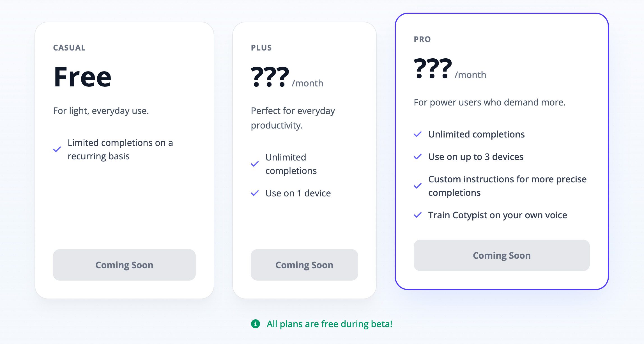644x344 pixels.
Task: Click the Pro plan's "???" price
Action: [433, 68]
